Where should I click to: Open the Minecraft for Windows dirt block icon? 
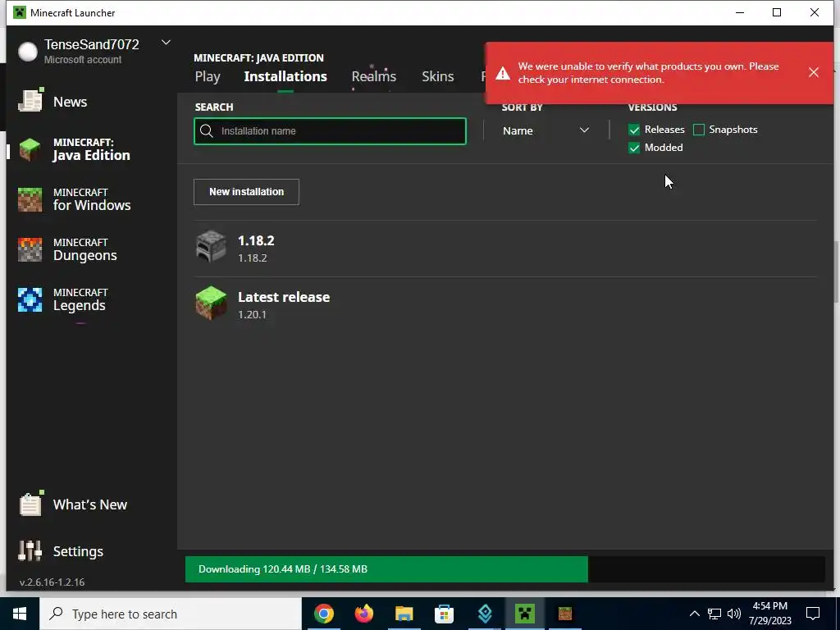click(x=30, y=200)
